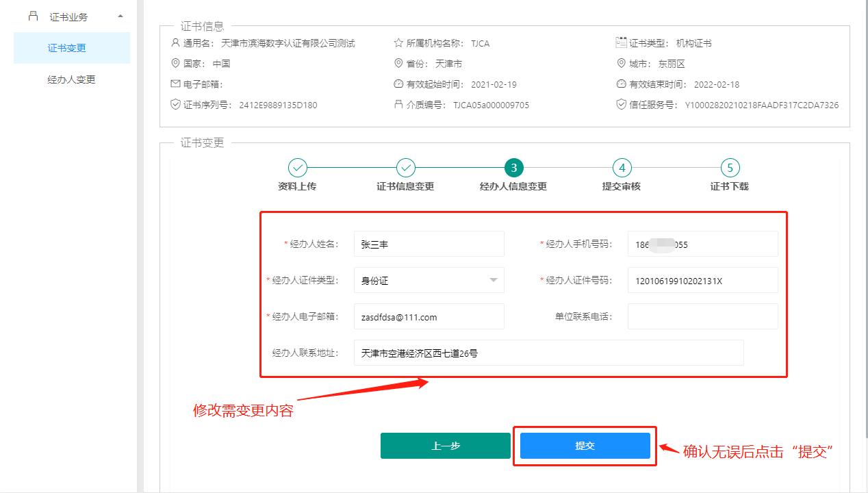Edit the 经办人联系地址 field
Image resolution: width=868 pixels, height=493 pixels.
548,353
